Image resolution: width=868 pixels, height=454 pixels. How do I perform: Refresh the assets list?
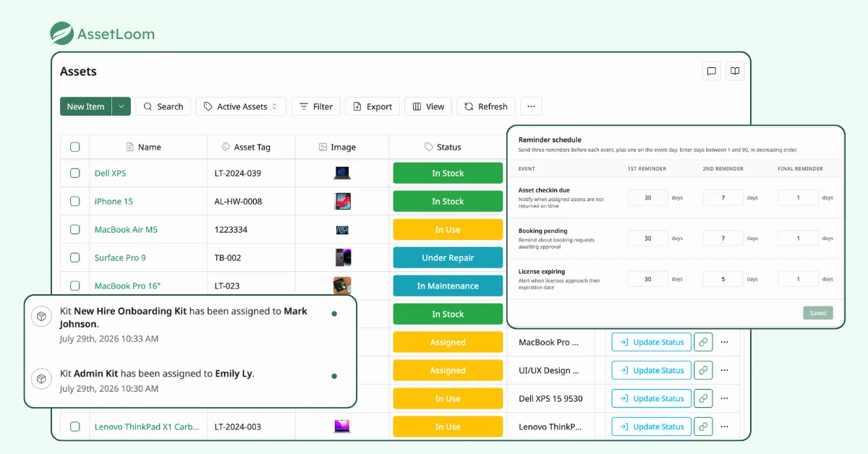(x=486, y=106)
